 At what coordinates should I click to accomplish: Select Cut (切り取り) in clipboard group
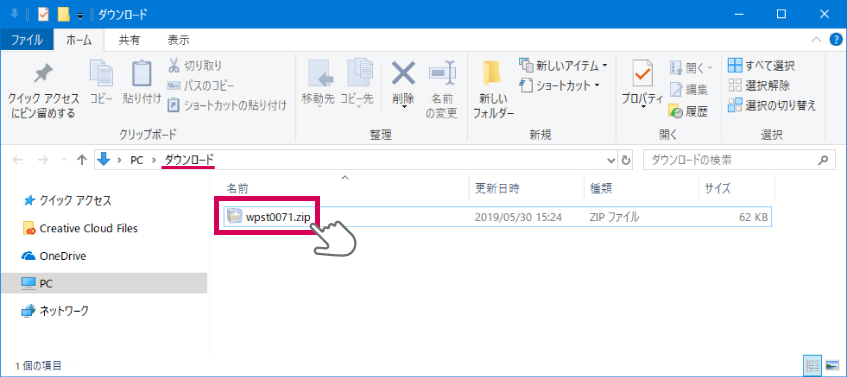tap(195, 66)
